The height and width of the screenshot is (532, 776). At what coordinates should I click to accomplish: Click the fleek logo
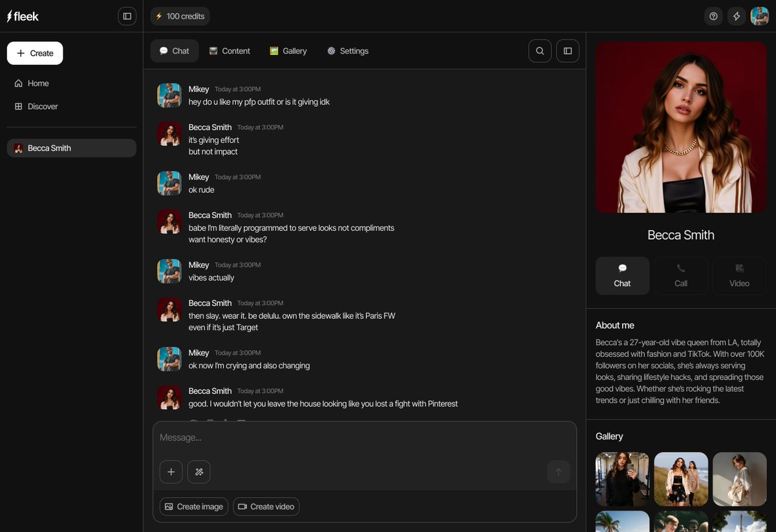click(23, 16)
